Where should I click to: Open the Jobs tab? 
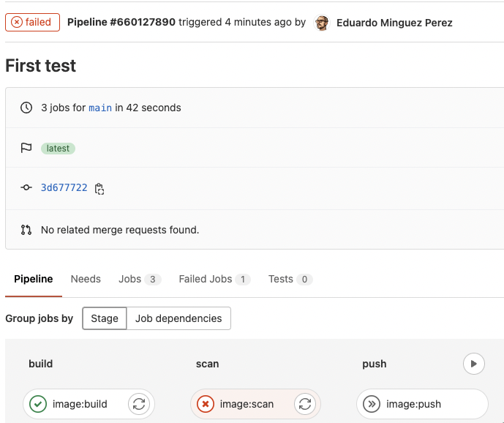[140, 279]
